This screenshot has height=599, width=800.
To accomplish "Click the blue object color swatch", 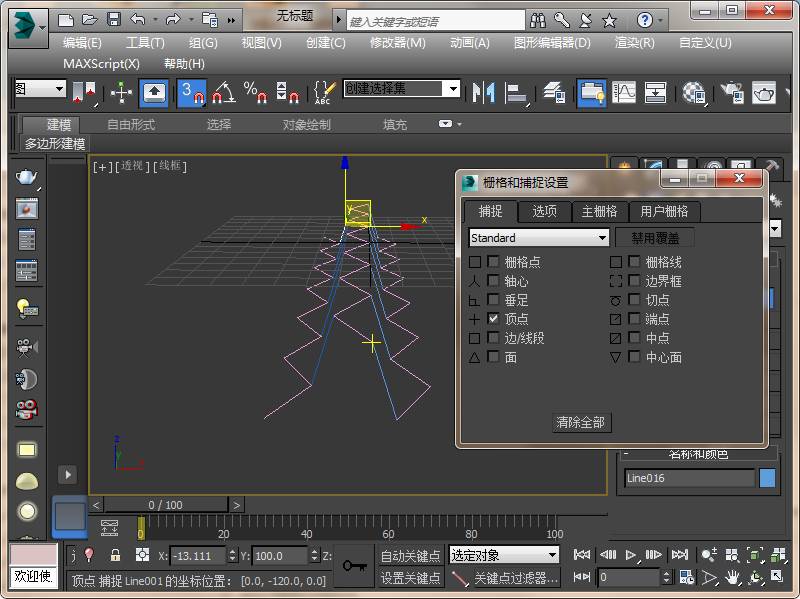I will (x=767, y=478).
